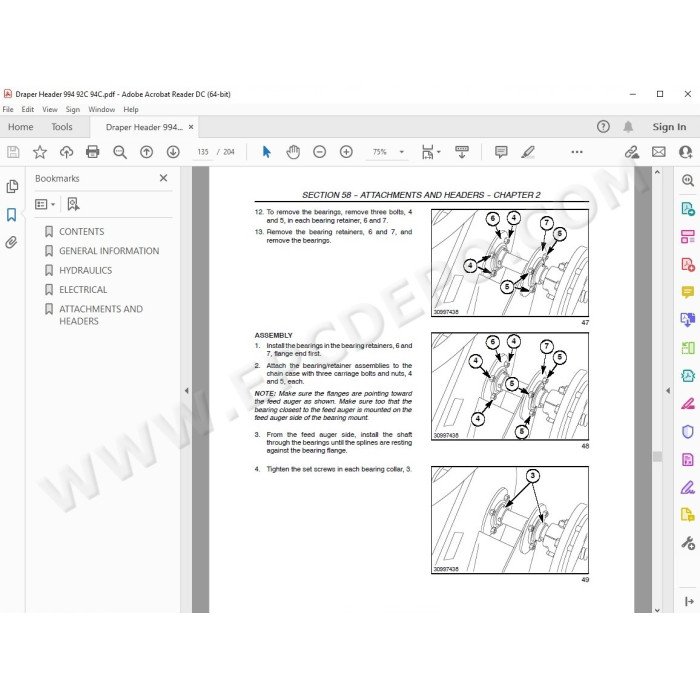This screenshot has height=700, width=700.
Task: Close the Bookmarks panel
Action: click(163, 178)
